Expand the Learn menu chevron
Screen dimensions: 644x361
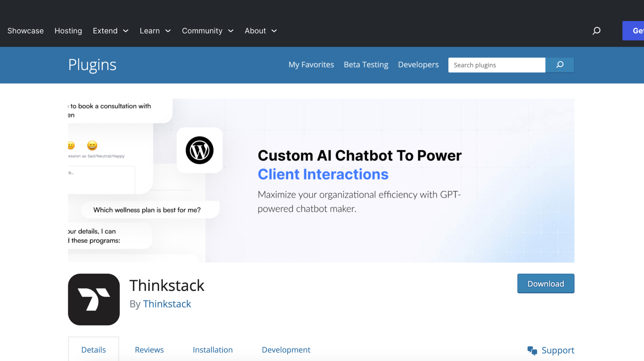tap(168, 31)
